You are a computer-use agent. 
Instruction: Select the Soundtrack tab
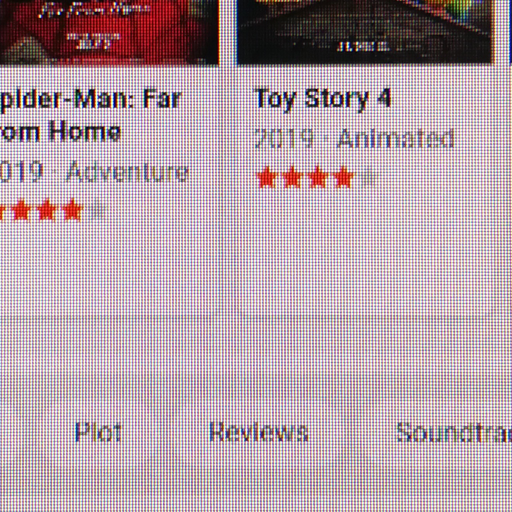pyautogui.click(x=454, y=432)
